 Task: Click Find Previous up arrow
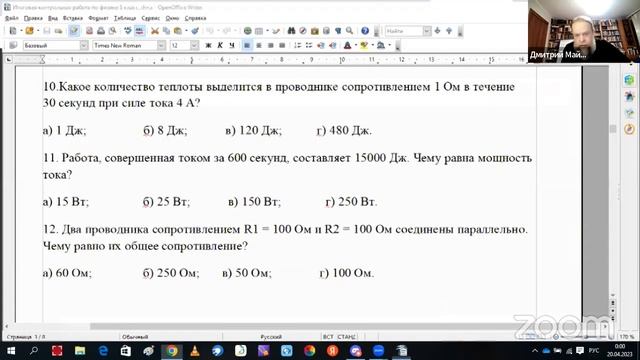click(x=449, y=31)
